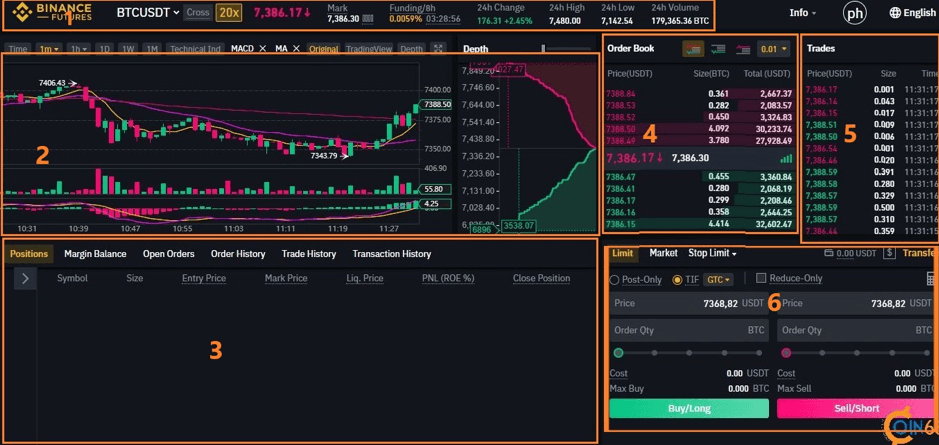Open the Margin Balance tab
Viewport: 939px width, 445px height.
point(95,254)
